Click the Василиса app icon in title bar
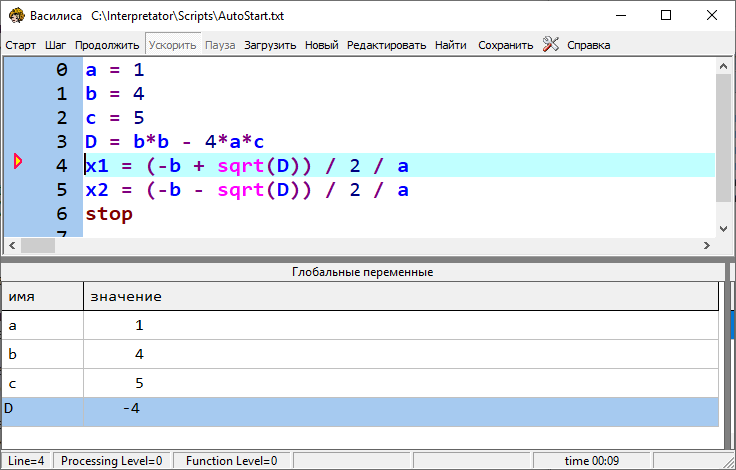Viewport: 736px width, 470px height. click(x=16, y=16)
